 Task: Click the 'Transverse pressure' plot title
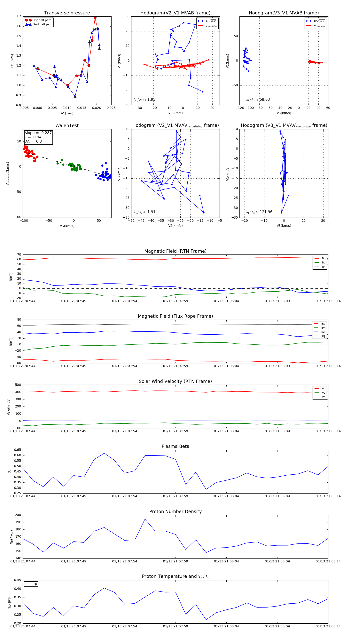click(67, 13)
